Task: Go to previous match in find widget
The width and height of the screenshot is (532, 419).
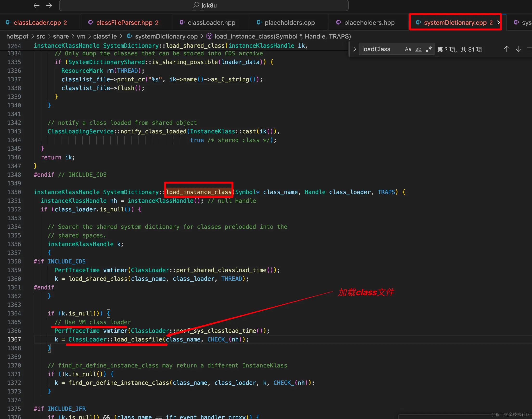Action: pyautogui.click(x=507, y=49)
